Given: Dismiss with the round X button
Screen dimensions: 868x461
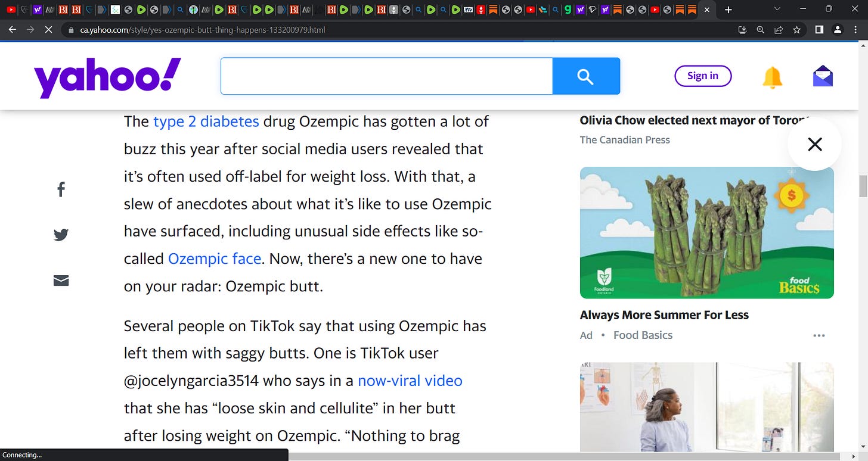Looking at the screenshot, I should [x=814, y=144].
